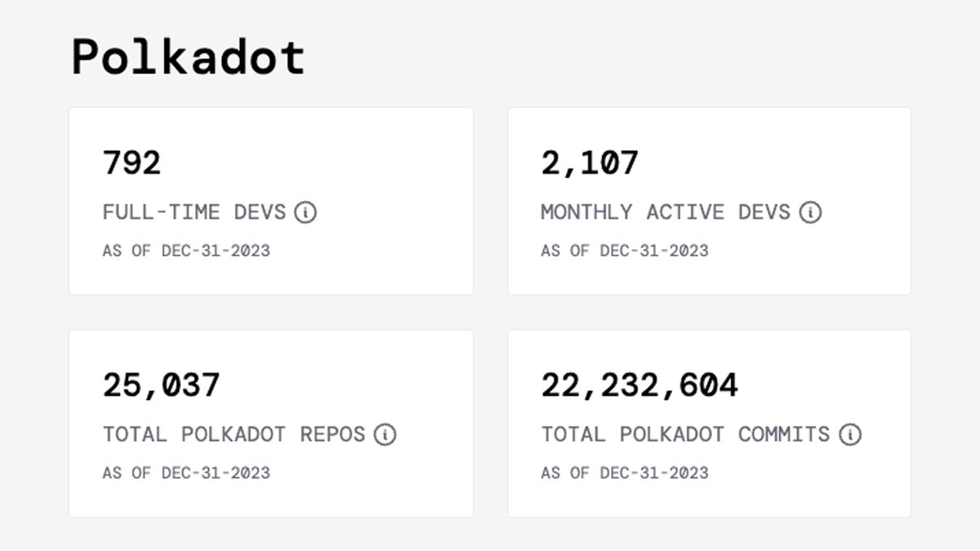Click the date under Full-Time Devs

pyautogui.click(x=186, y=251)
